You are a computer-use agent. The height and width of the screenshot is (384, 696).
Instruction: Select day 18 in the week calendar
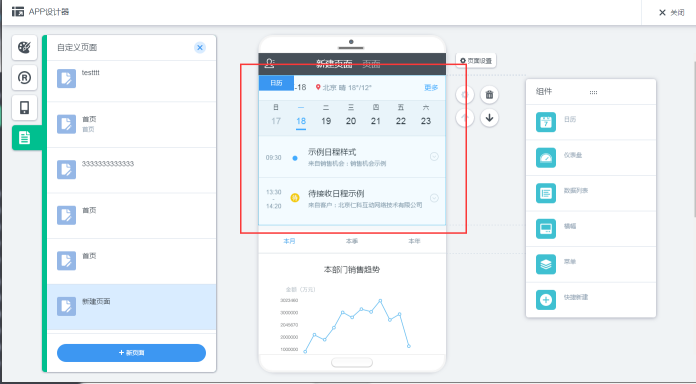301,121
